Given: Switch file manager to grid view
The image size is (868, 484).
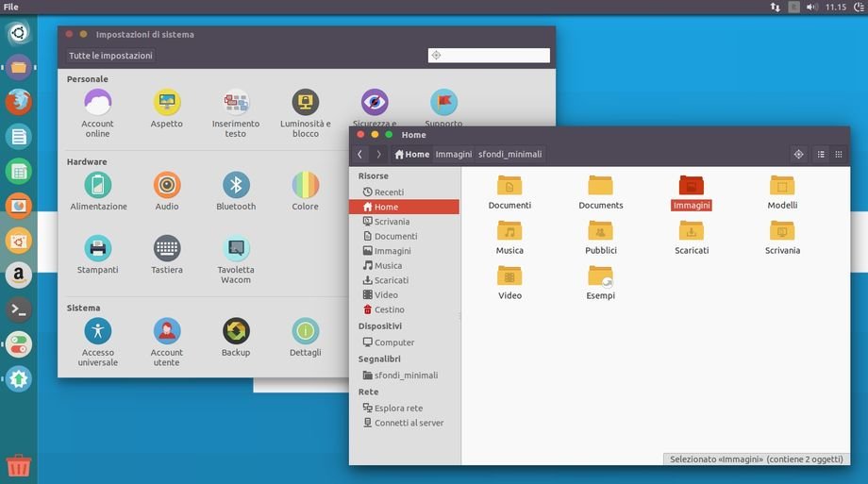Looking at the screenshot, I should (x=839, y=154).
